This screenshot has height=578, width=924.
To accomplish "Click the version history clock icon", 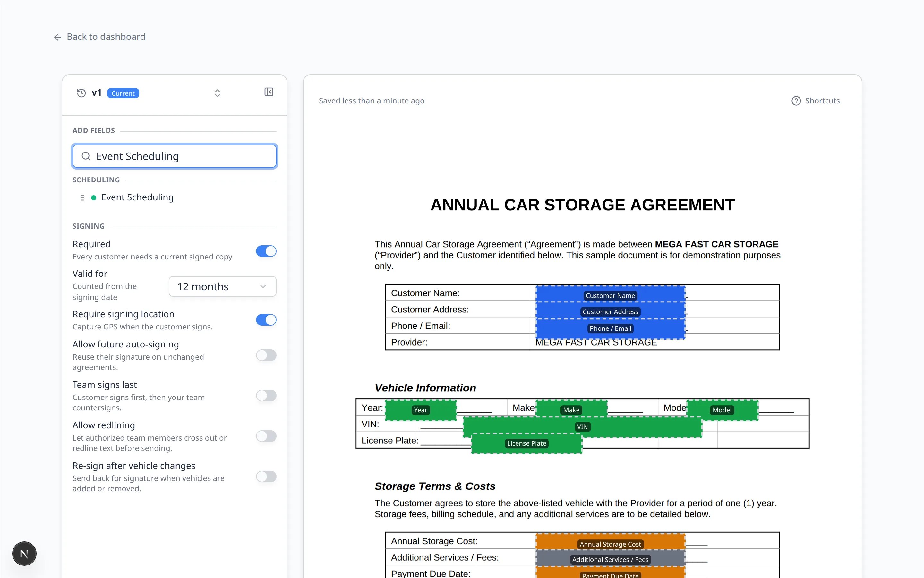I will pos(81,93).
